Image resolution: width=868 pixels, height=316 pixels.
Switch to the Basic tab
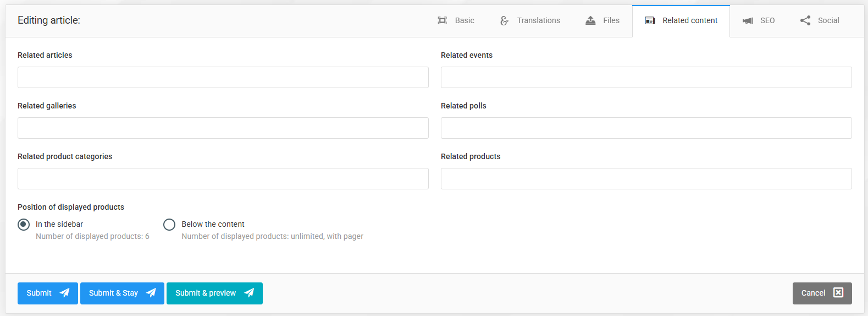coord(456,20)
